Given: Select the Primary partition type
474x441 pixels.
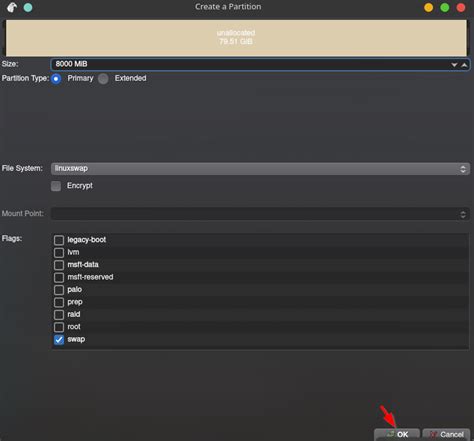Looking at the screenshot, I should click(56, 79).
